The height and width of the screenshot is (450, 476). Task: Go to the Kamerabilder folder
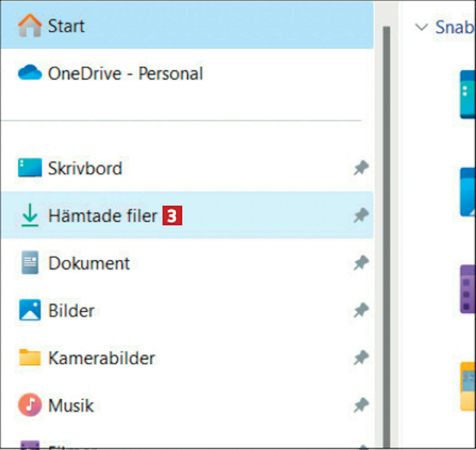tap(102, 358)
